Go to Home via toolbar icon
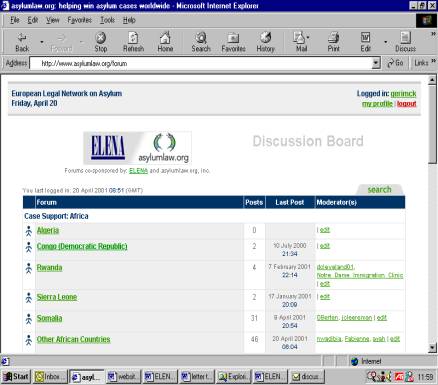 coord(165,42)
